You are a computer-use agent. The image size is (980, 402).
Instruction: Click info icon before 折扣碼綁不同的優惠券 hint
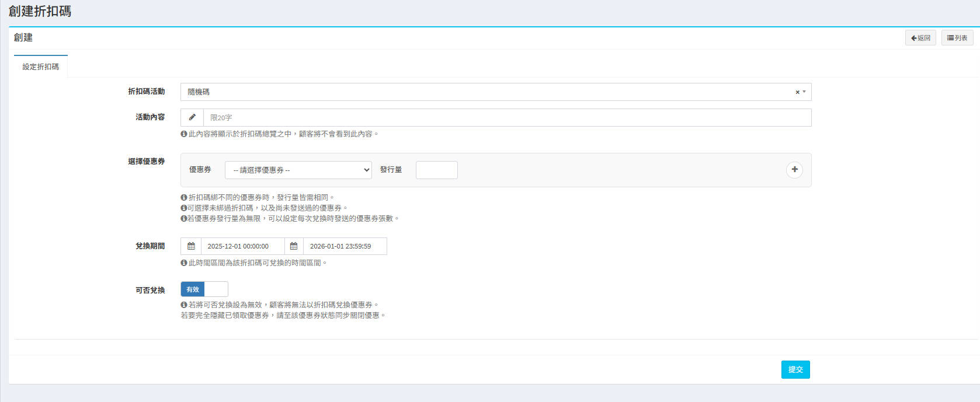point(184,198)
